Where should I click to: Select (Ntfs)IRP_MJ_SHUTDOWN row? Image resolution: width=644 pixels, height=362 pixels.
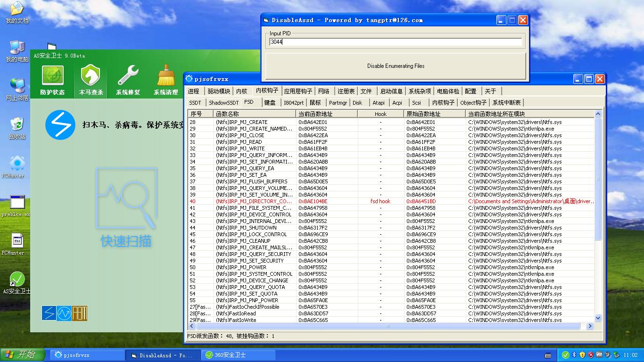pyautogui.click(x=391, y=228)
